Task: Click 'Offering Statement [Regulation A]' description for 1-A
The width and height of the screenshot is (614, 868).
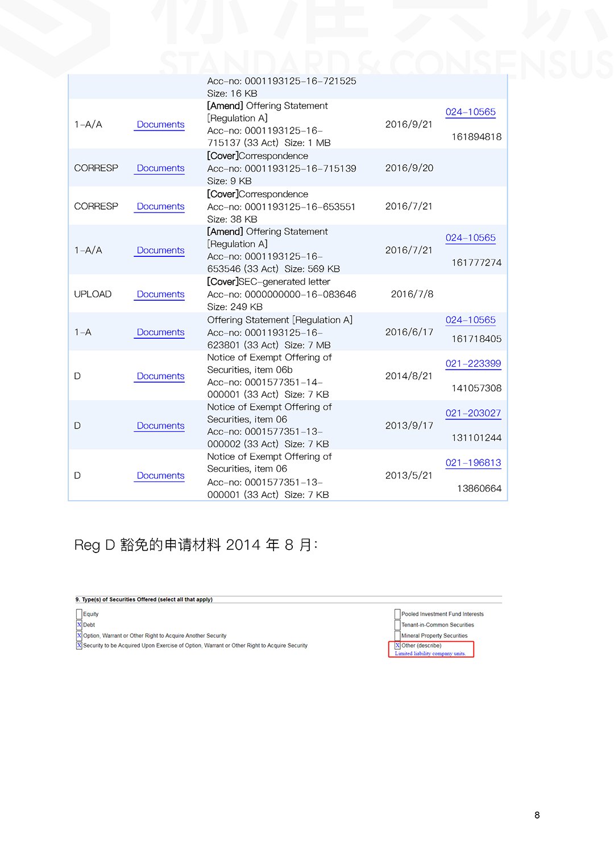Action: tap(280, 320)
